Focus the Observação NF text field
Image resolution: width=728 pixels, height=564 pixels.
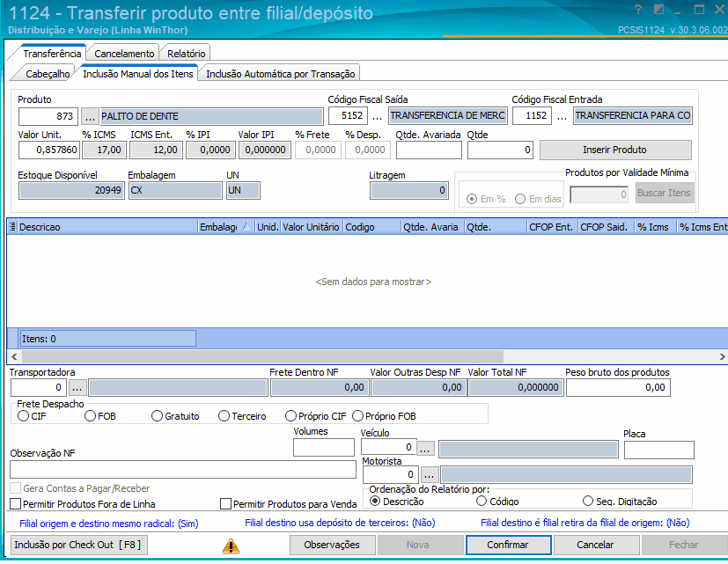(x=183, y=470)
